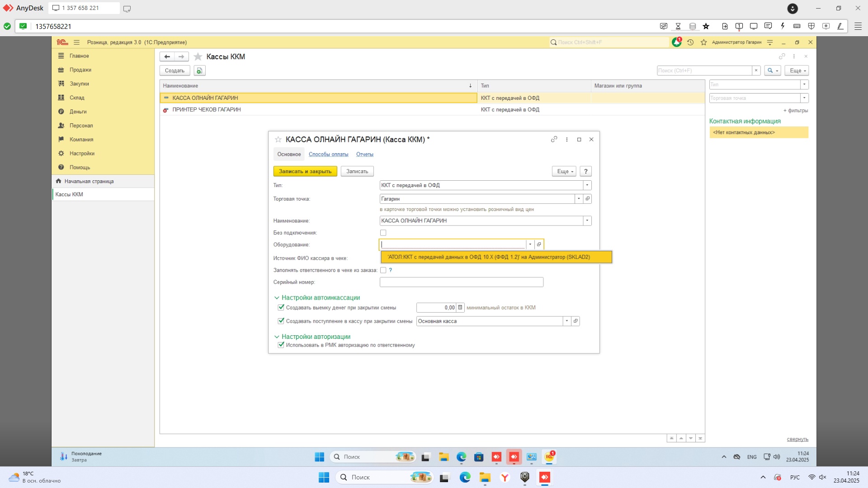Click the Серийный номер input field
This screenshot has width=868, height=488.
click(461, 282)
